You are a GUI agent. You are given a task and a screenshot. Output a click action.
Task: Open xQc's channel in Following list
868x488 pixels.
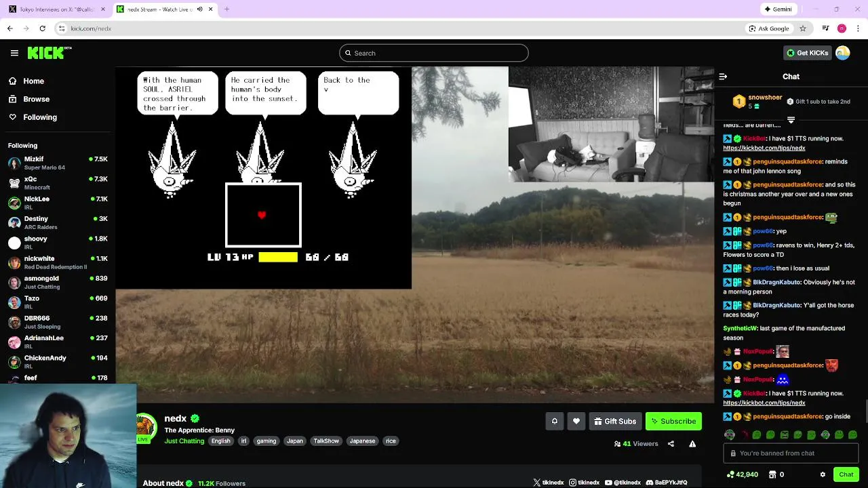tap(58, 183)
